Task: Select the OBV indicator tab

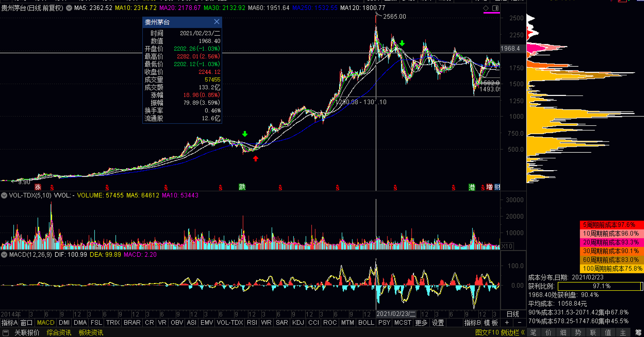Action: (x=177, y=323)
